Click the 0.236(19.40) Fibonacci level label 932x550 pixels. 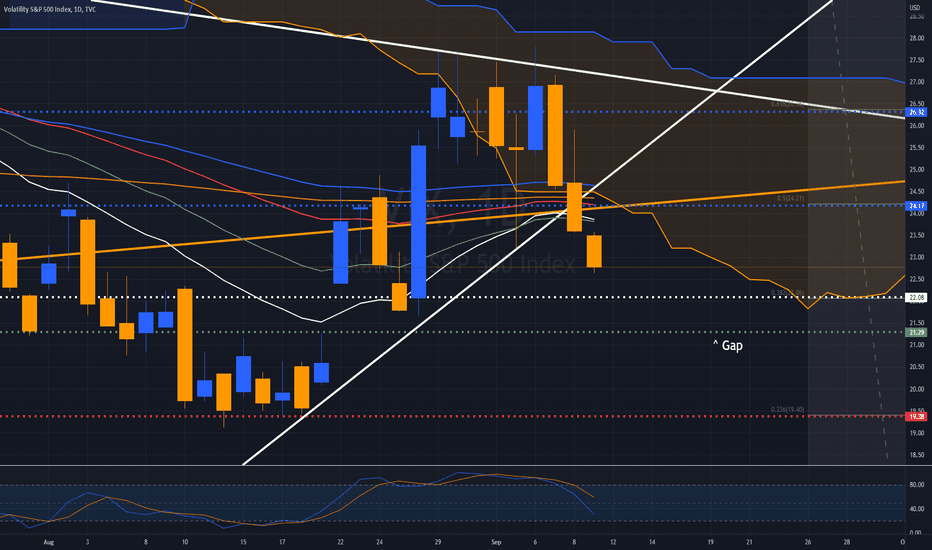[787, 409]
